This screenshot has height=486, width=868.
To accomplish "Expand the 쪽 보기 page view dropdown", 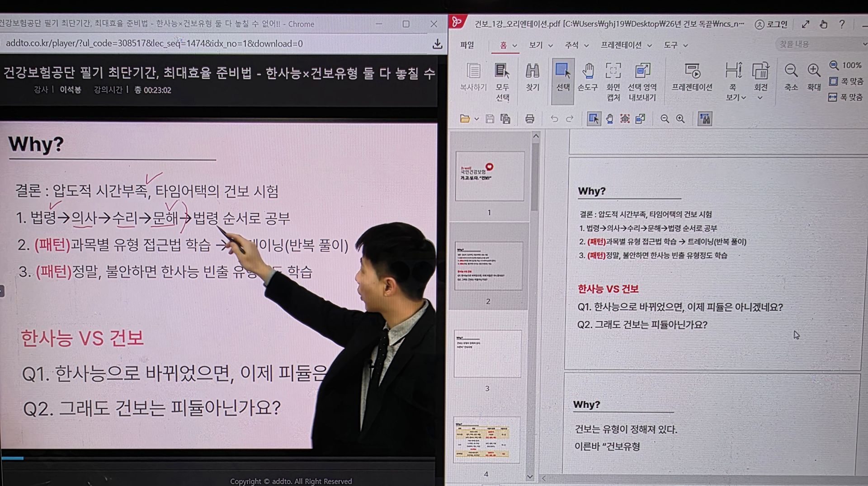I will coord(736,98).
